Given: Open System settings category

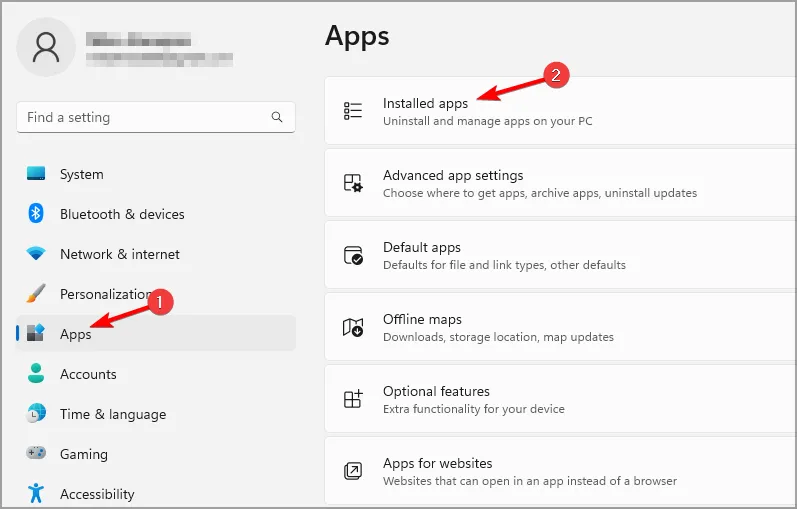Looking at the screenshot, I should pyautogui.click(x=156, y=174).
